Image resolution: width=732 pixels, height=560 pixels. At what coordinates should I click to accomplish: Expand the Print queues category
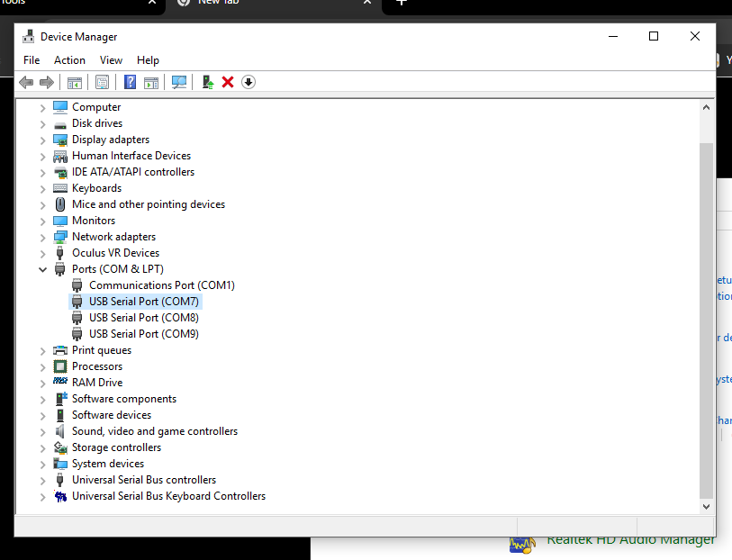point(42,351)
